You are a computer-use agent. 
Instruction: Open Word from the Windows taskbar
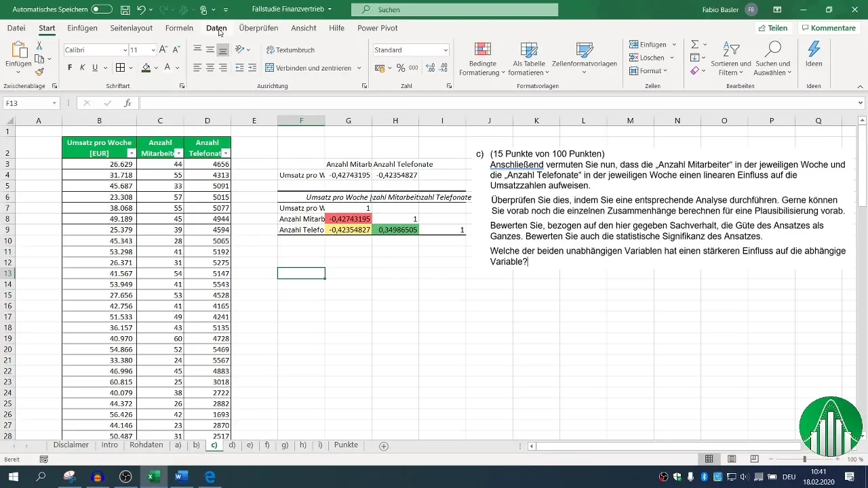click(181, 476)
